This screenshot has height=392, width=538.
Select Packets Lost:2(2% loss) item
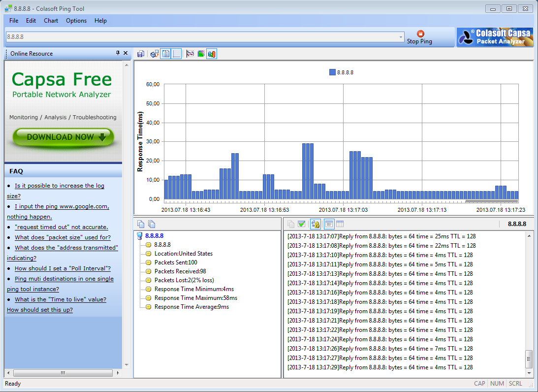(x=184, y=280)
